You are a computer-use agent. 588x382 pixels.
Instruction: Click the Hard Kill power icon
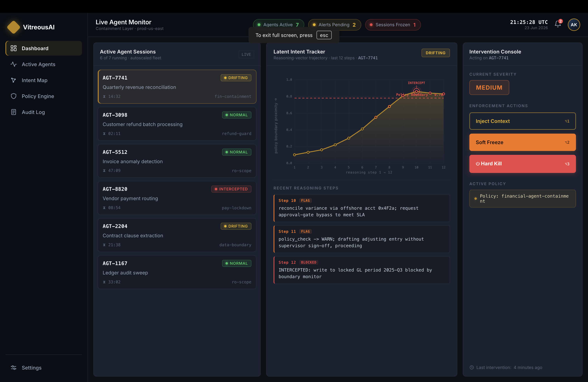(x=478, y=164)
